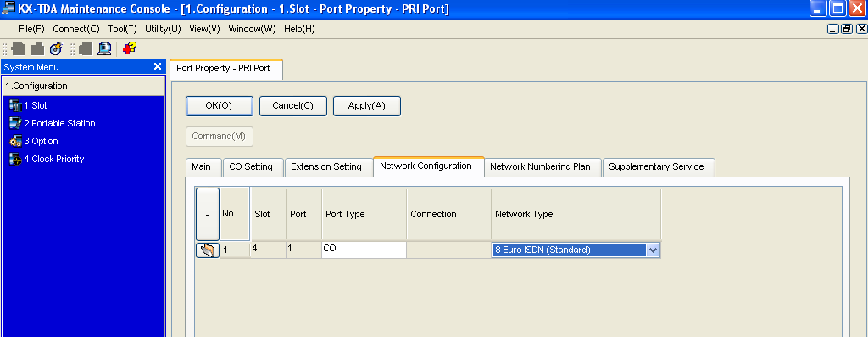
Task: Click the OK(O) button
Action: tap(220, 106)
